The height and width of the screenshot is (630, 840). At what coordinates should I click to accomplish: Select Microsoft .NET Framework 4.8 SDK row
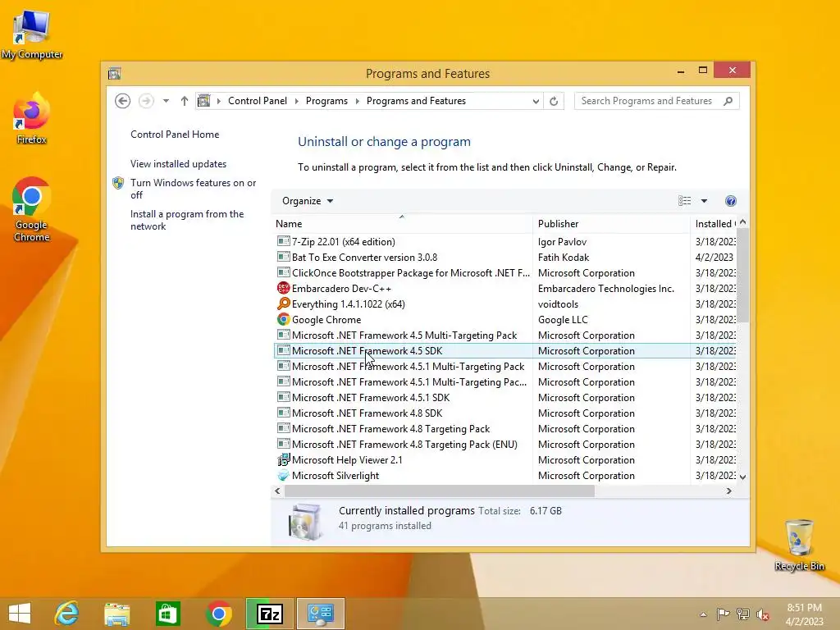coord(504,413)
